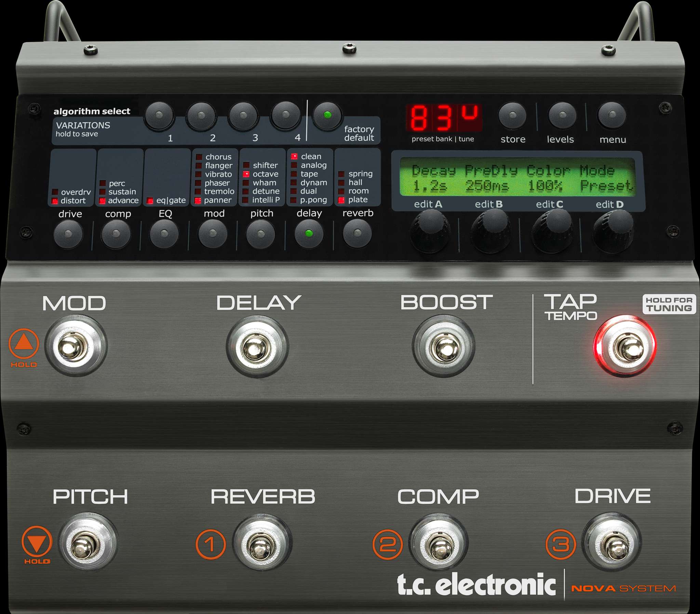700x614 pixels.
Task: Hit the store button
Action: (x=513, y=115)
